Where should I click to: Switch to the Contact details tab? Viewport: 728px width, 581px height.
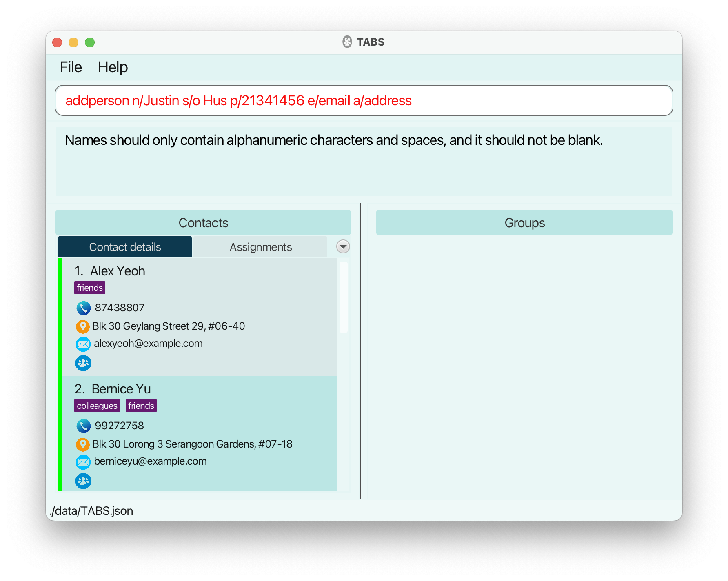(125, 247)
